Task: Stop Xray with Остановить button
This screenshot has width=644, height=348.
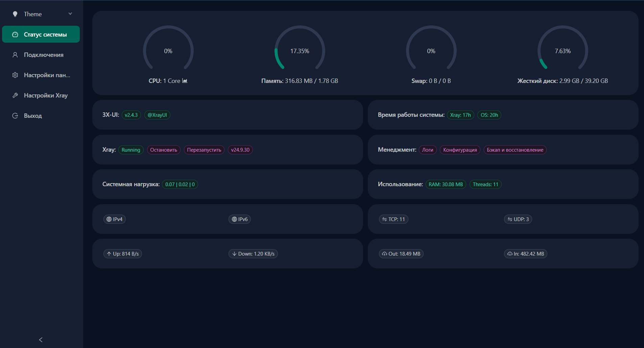Action: coord(164,150)
